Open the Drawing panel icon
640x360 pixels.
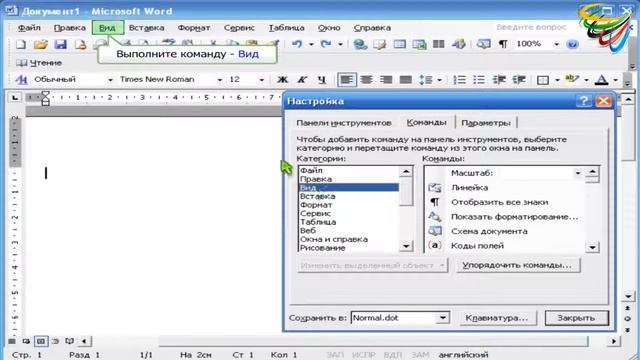pyautogui.click(x=458, y=44)
